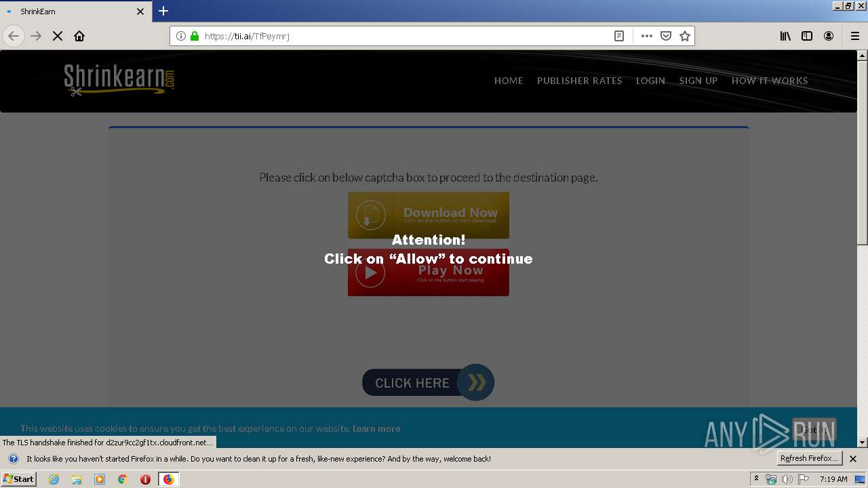Open the HOME navigation link
Screen dimensions: 868x488
click(x=509, y=81)
